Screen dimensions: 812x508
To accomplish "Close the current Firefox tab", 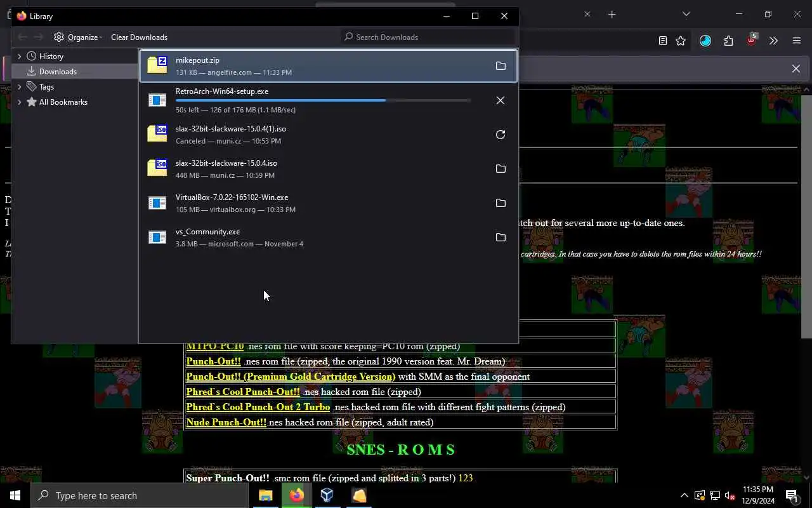I will pos(587,14).
